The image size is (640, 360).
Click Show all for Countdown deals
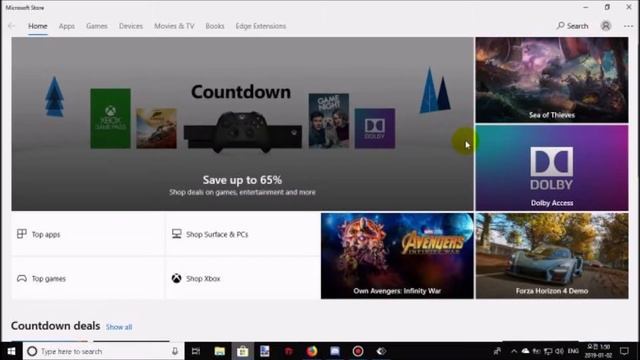tap(119, 327)
